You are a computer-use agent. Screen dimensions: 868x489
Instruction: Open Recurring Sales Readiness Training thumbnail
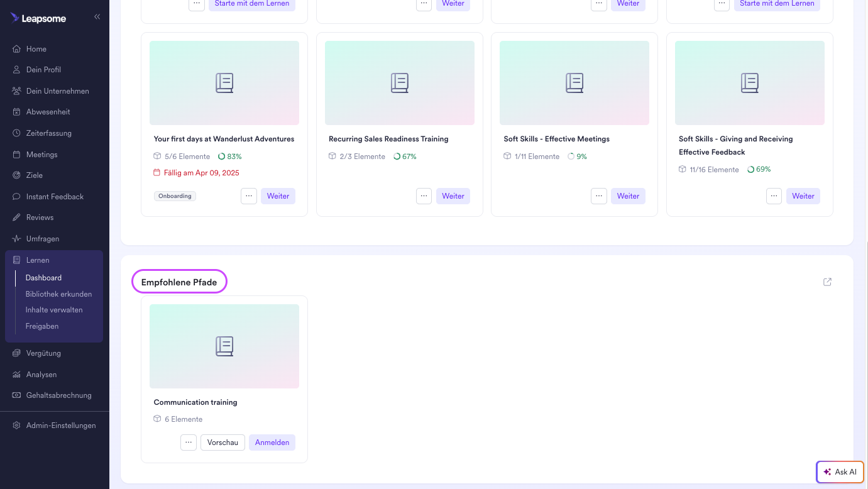400,83
